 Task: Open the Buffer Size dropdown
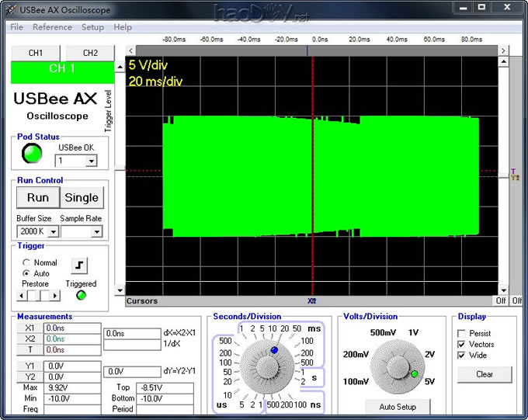click(53, 231)
